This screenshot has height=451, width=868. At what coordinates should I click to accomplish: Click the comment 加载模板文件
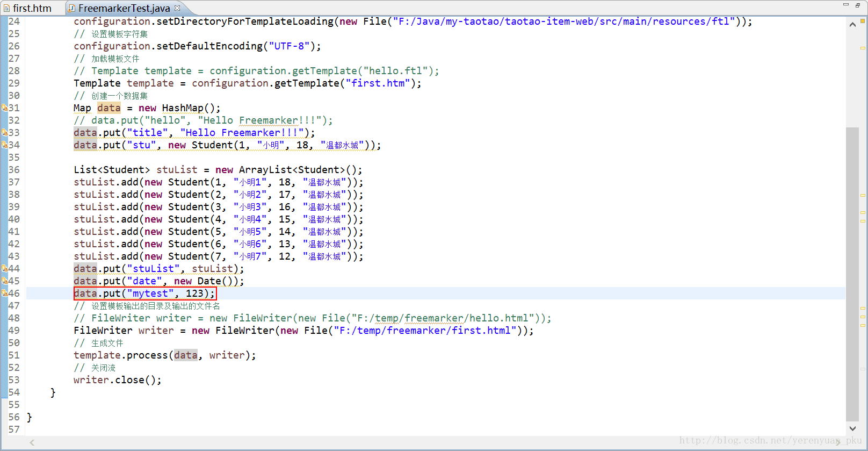pos(106,59)
